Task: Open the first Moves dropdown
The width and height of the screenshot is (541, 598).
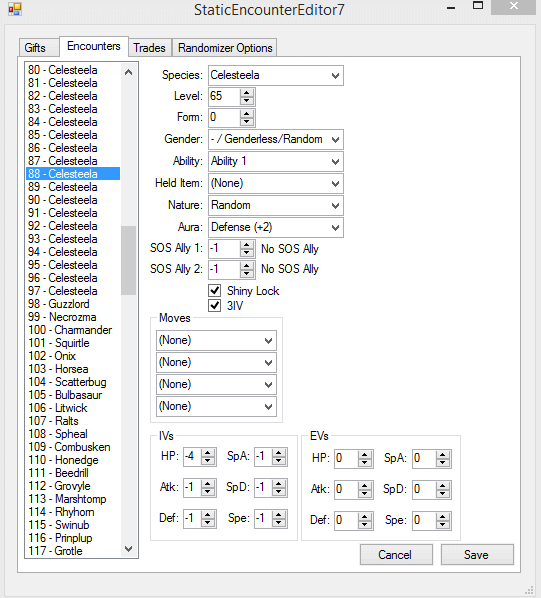Action: (x=268, y=341)
